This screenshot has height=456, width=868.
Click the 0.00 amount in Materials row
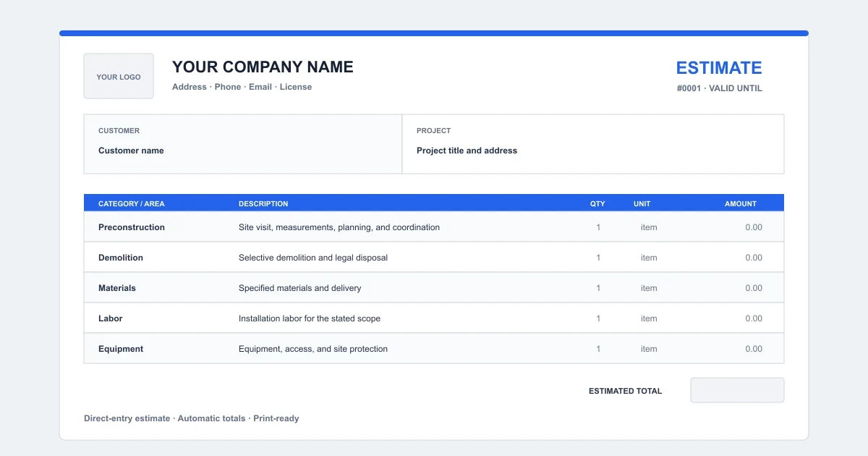coord(754,288)
